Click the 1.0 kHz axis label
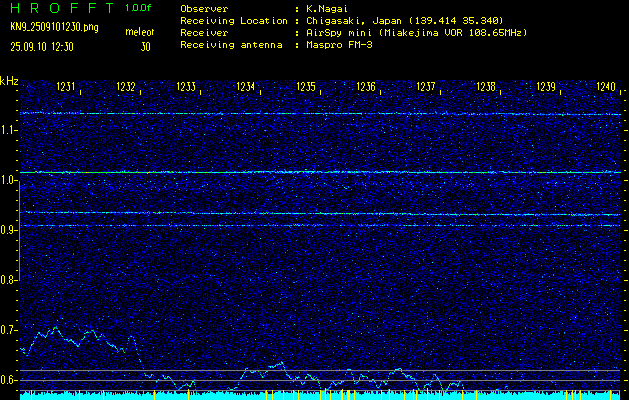This screenshot has height=400, width=629. click(8, 181)
